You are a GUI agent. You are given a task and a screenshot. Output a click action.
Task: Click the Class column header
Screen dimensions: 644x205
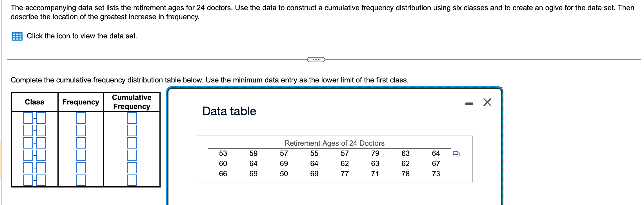pos(34,102)
